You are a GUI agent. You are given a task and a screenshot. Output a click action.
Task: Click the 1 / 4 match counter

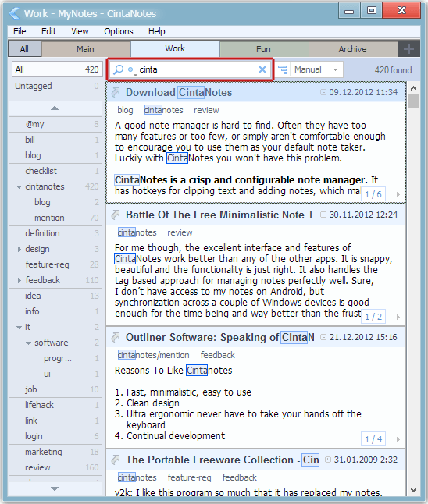(x=373, y=439)
